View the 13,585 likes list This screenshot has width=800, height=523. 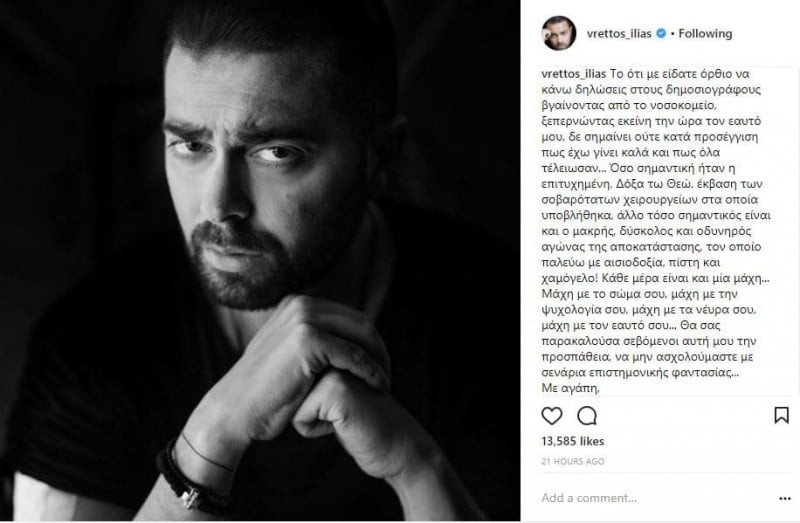pyautogui.click(x=572, y=441)
